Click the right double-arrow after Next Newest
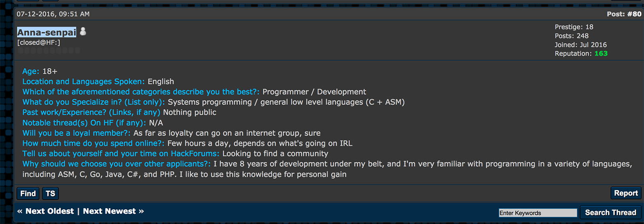 [141, 211]
